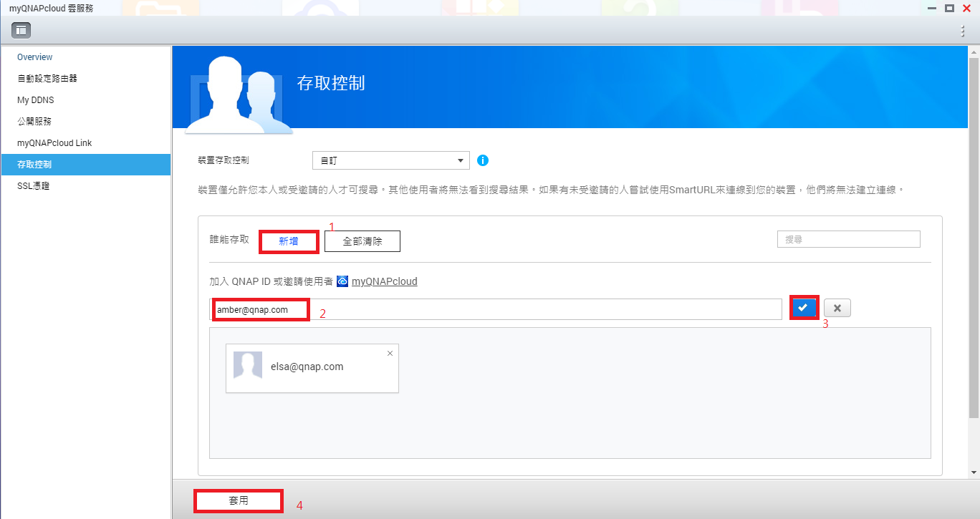Viewport: 980px width, 519px height.
Task: Open the vertical three-dot more menu
Action: [x=963, y=31]
